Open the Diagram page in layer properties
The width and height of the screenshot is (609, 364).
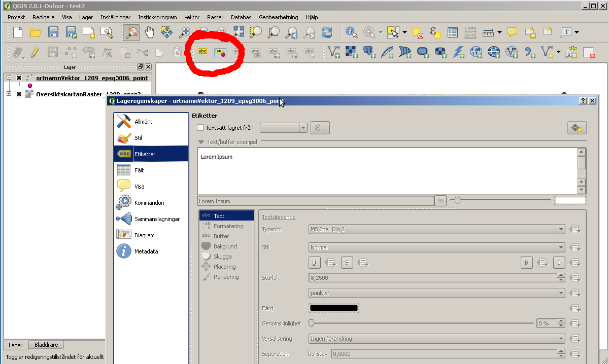click(151, 235)
